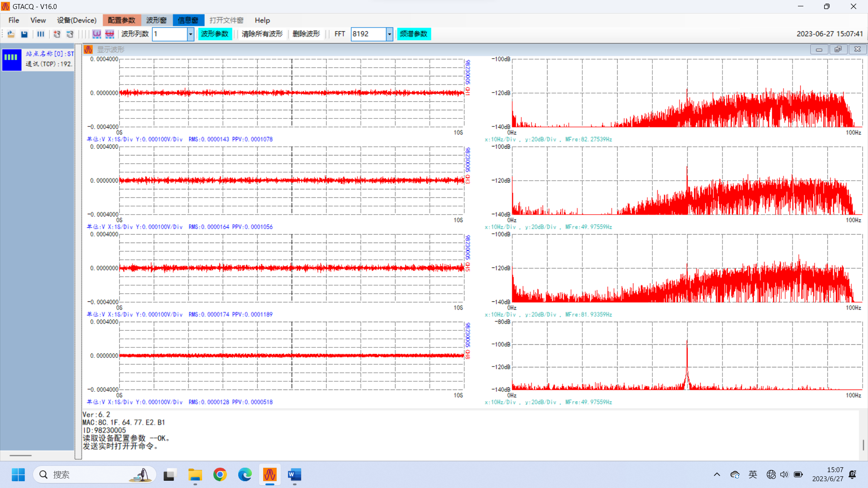Click the 波形参数 button
This screenshot has height=488, width=868.
click(x=215, y=34)
